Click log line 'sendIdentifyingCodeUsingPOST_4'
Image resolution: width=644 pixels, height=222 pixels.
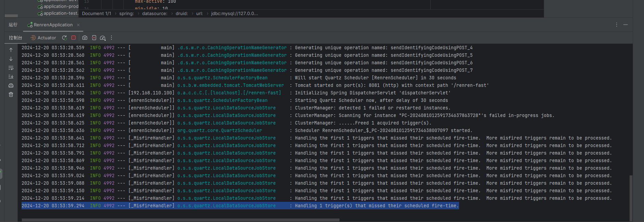[x=384, y=48]
